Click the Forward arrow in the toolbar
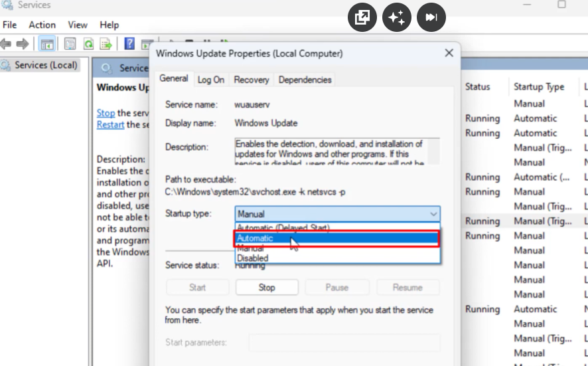Image resolution: width=588 pixels, height=366 pixels. point(23,44)
